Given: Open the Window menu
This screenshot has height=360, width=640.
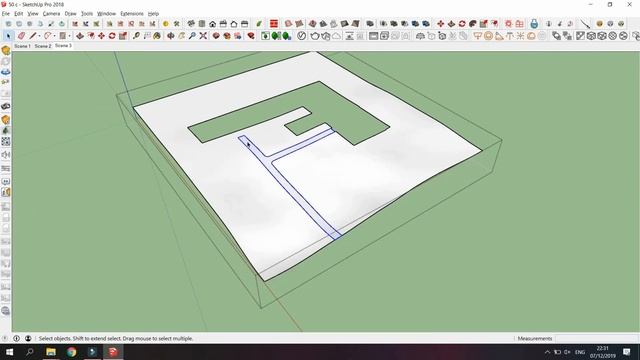Looking at the screenshot, I should (107, 13).
